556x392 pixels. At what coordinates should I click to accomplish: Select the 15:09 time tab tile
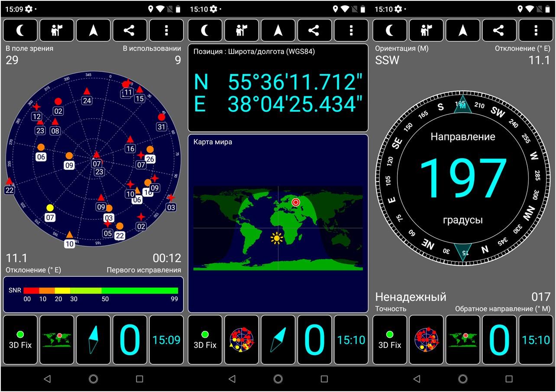(166, 340)
